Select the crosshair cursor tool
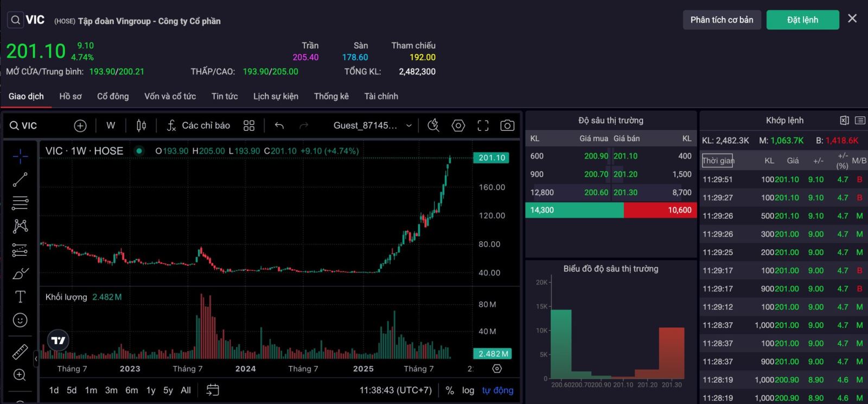Image resolution: width=868 pixels, height=404 pixels. point(20,156)
